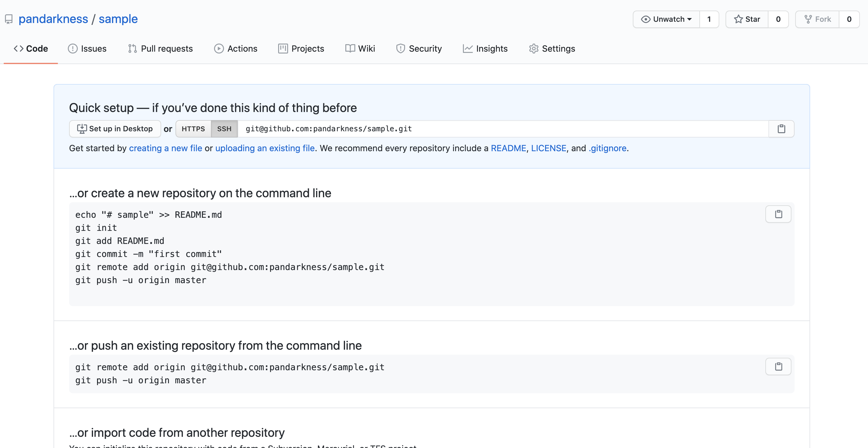Open the Insights tab

pos(485,49)
